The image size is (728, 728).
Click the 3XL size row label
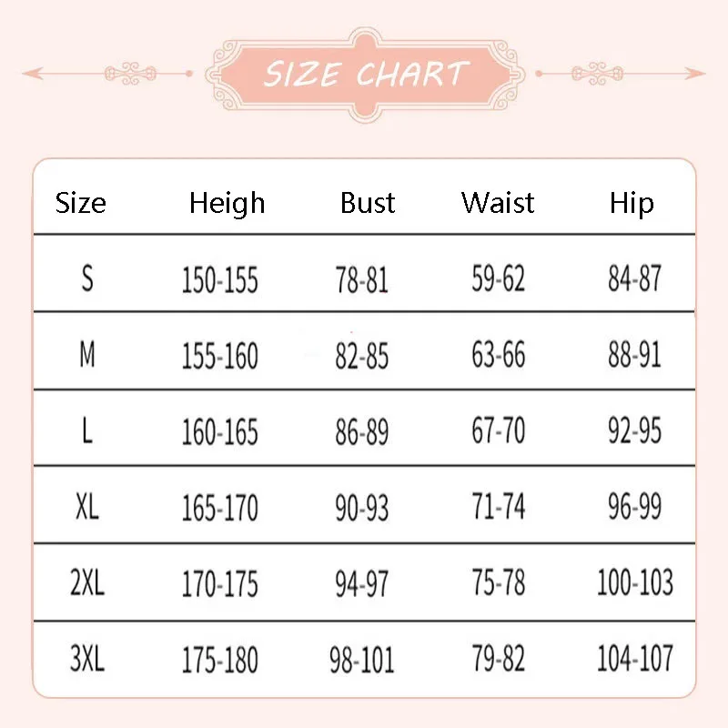pyautogui.click(x=87, y=659)
